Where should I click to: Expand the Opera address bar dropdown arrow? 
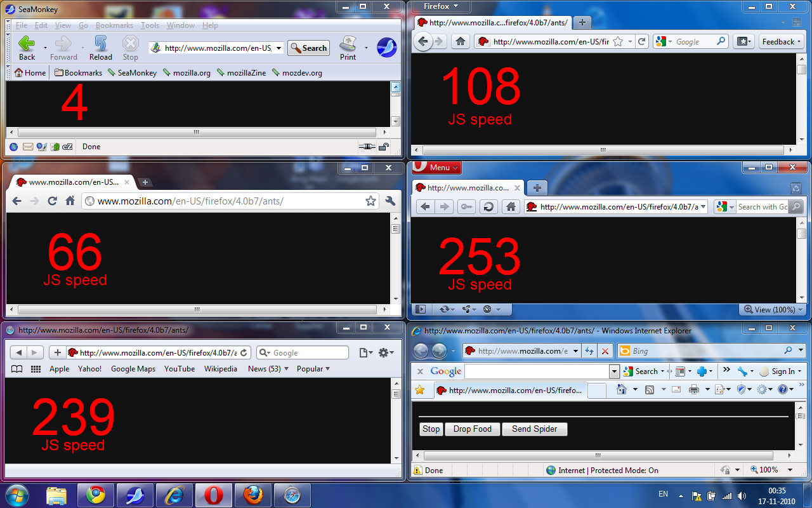702,206
